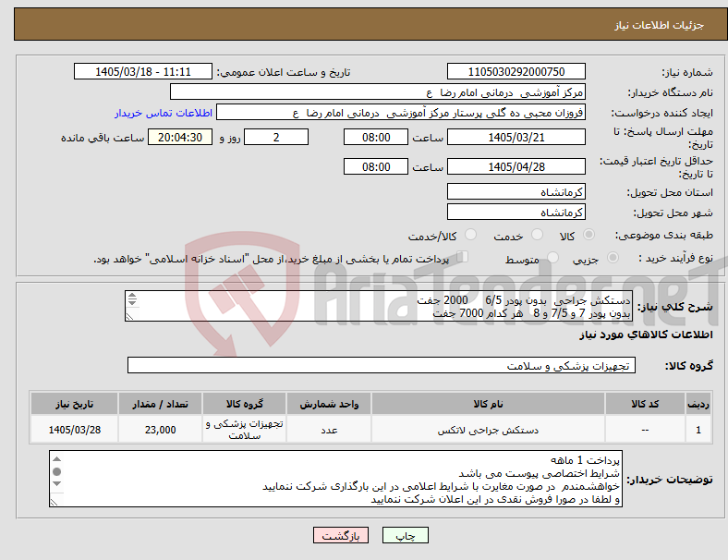Open اطلاعات تماس خریدار link
The image size is (728, 560).
(164, 113)
